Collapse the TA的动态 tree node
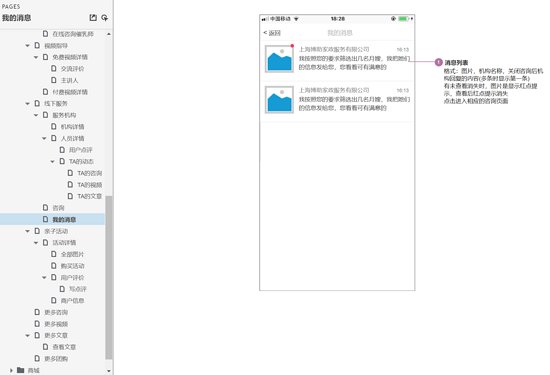Viewport: 550px width, 375px height. [53, 161]
